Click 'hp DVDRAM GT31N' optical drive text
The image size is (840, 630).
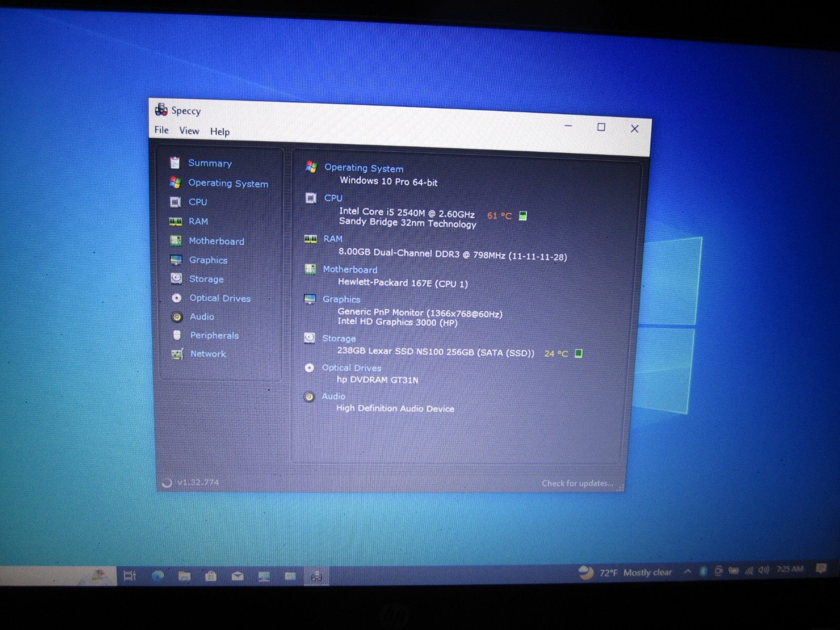click(377, 380)
